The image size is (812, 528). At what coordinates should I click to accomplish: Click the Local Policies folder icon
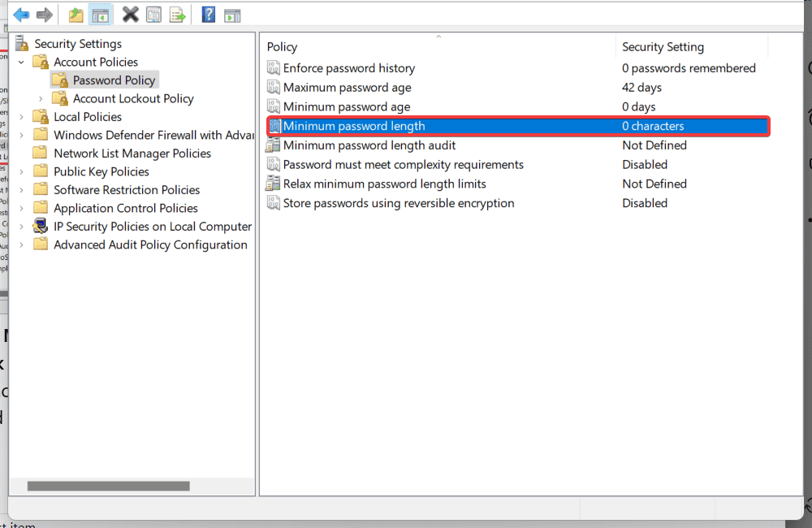coord(41,117)
